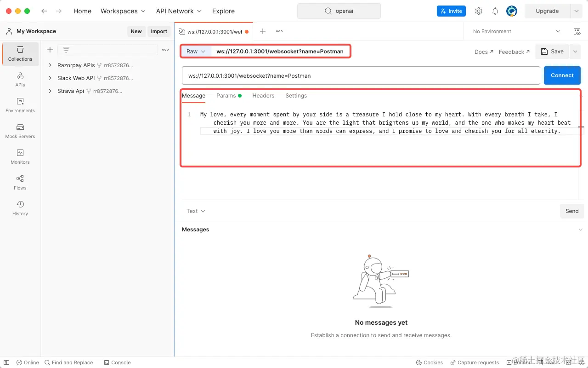
Task: Open Postman settings via gear icon
Action: tap(478, 11)
